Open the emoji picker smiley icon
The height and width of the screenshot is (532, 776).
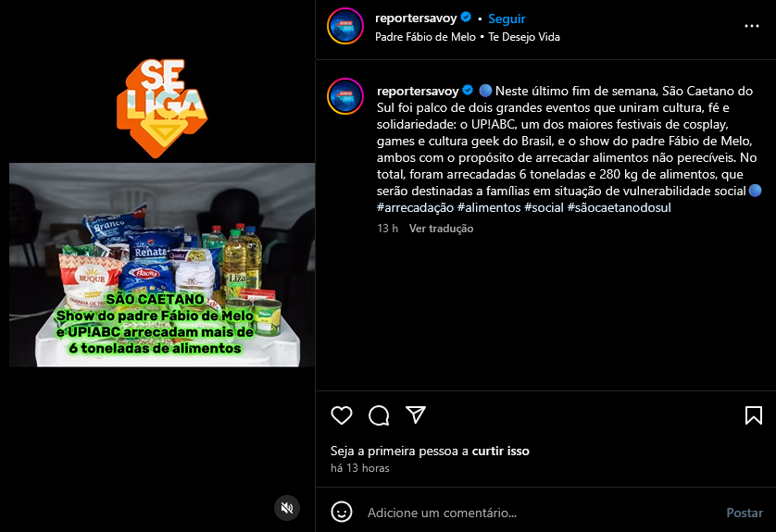click(x=342, y=513)
